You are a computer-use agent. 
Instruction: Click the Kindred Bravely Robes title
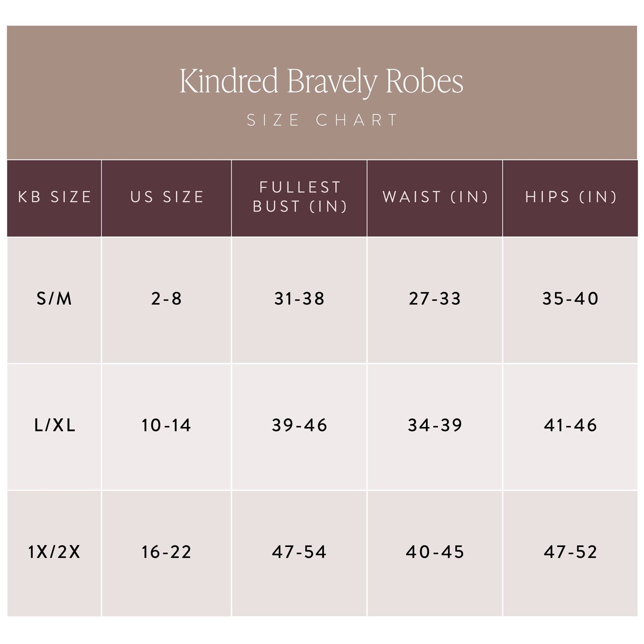(321, 82)
